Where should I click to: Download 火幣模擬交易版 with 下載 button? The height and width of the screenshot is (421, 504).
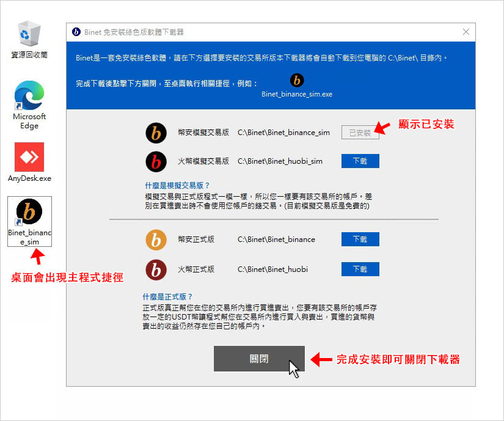(x=360, y=161)
